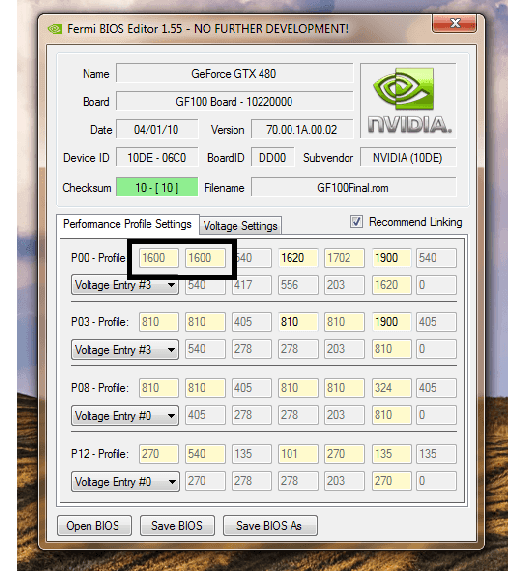Expand the P12 profile voltage entry dropdown
This screenshot has width=508, height=571.
click(x=125, y=482)
